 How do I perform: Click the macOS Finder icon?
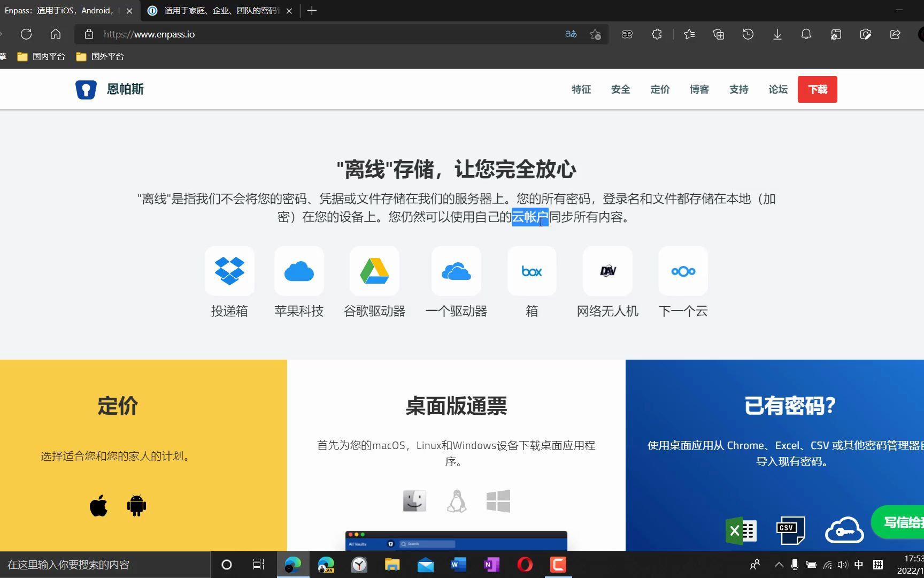point(414,501)
